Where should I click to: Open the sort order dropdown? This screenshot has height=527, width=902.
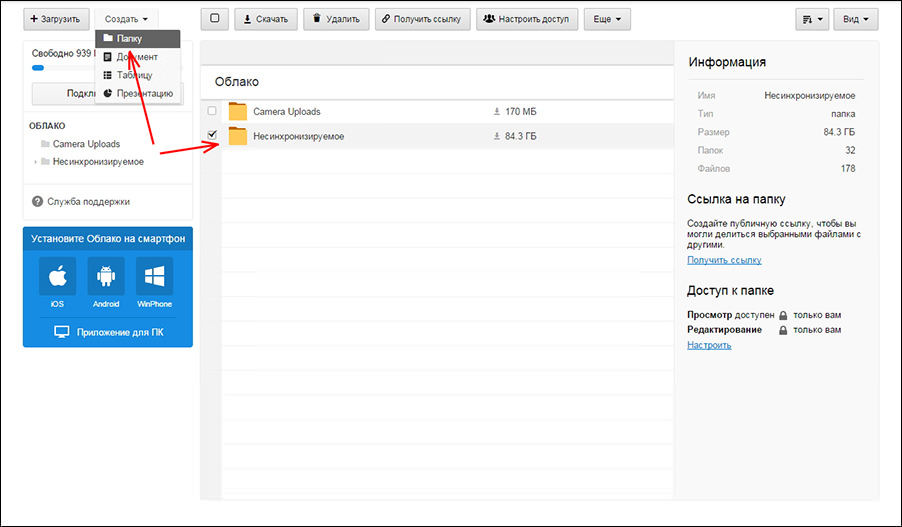tap(811, 19)
